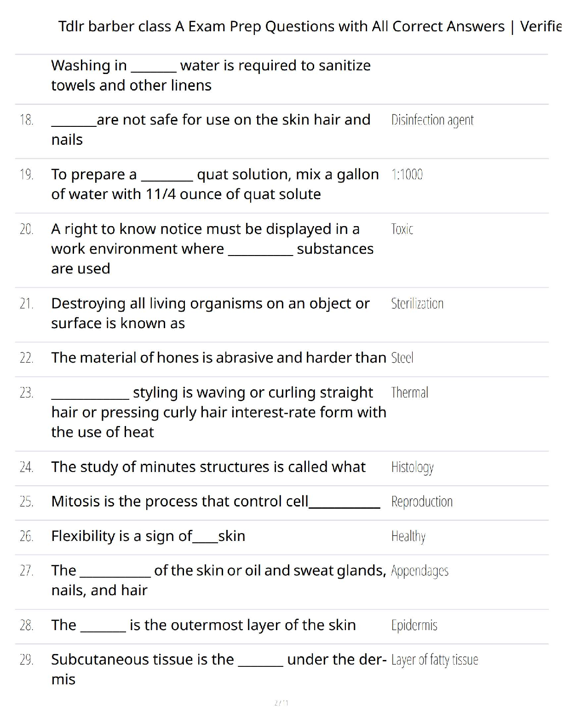Click question number 29

click(x=27, y=660)
